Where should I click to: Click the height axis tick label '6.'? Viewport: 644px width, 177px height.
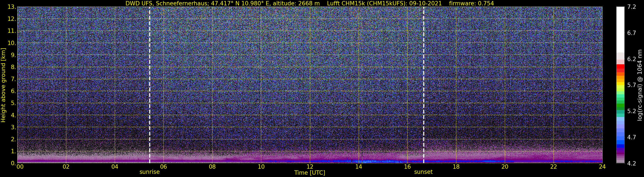coord(13,91)
